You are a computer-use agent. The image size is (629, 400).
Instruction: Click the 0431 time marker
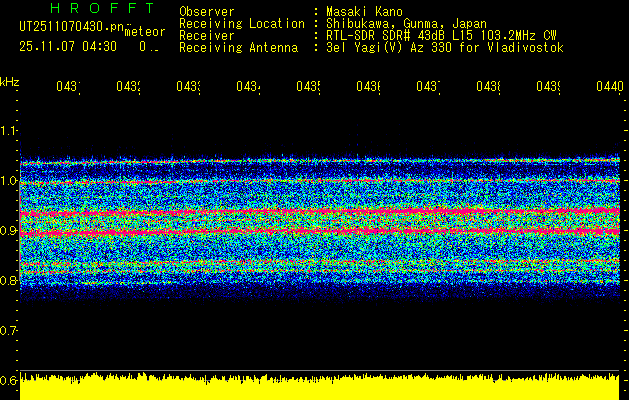(x=68, y=86)
